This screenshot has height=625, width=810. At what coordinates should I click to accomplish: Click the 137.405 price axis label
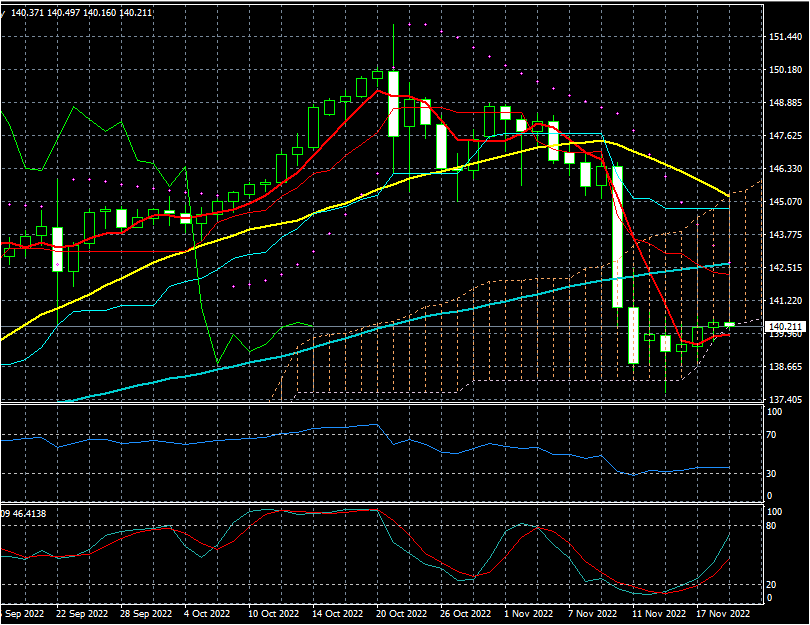click(x=785, y=399)
